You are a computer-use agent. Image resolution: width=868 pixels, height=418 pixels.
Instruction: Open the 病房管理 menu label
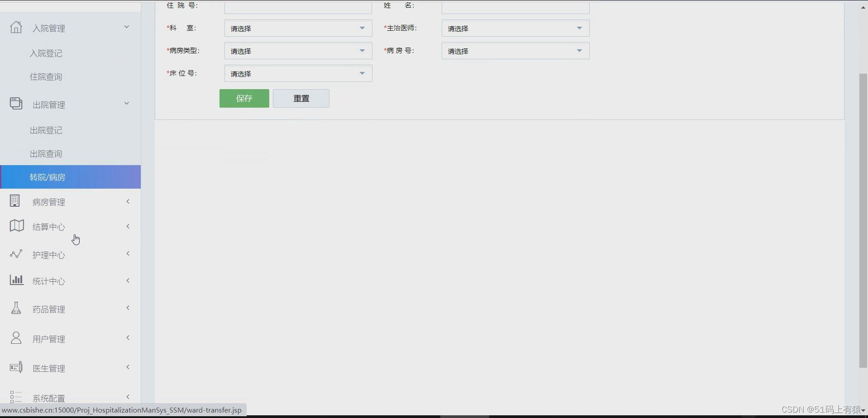pos(49,202)
